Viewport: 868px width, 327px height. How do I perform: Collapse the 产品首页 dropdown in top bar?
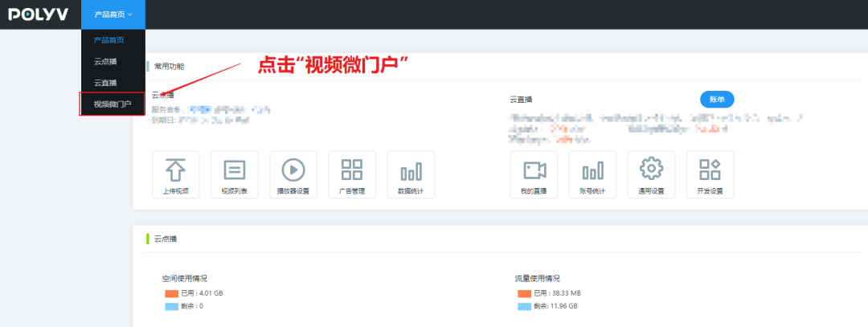pos(113,14)
